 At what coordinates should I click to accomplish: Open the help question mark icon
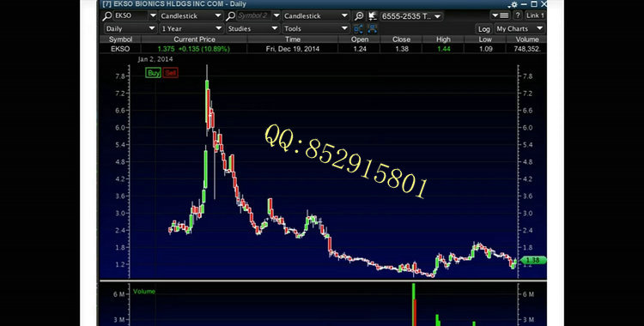(518, 15)
